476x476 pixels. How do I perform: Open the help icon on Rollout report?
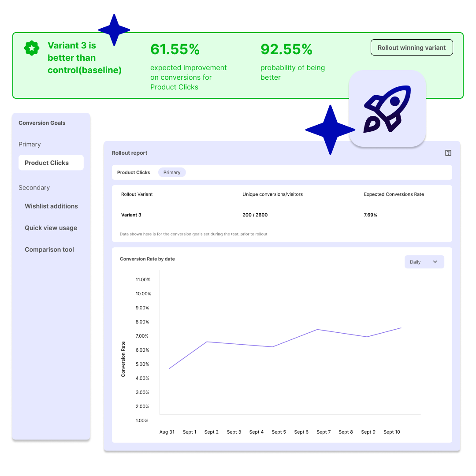[x=448, y=152]
